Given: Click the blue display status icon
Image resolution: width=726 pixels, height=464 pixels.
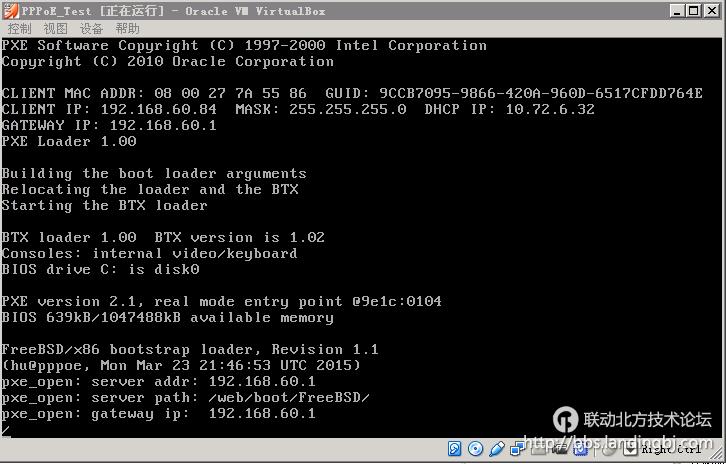Looking at the screenshot, I should click(580, 449).
